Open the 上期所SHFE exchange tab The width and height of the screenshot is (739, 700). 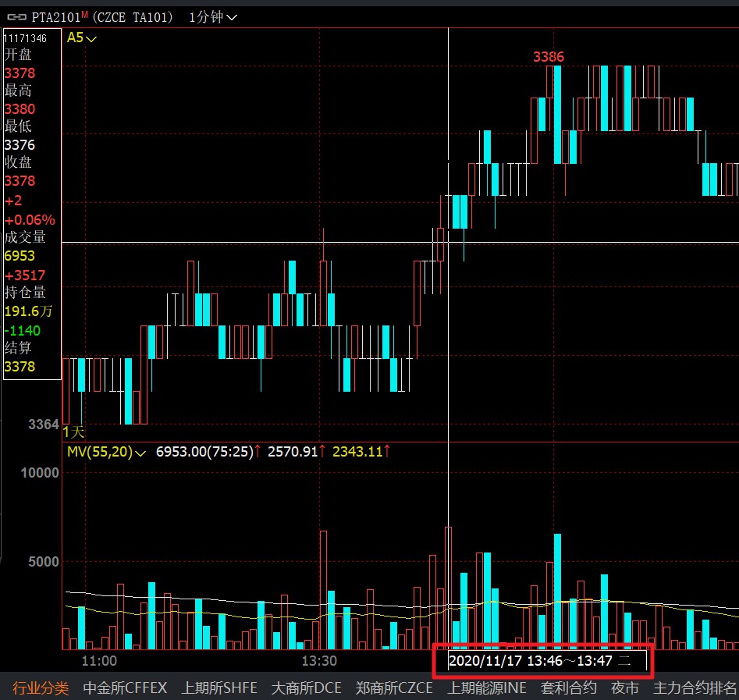tap(219, 688)
